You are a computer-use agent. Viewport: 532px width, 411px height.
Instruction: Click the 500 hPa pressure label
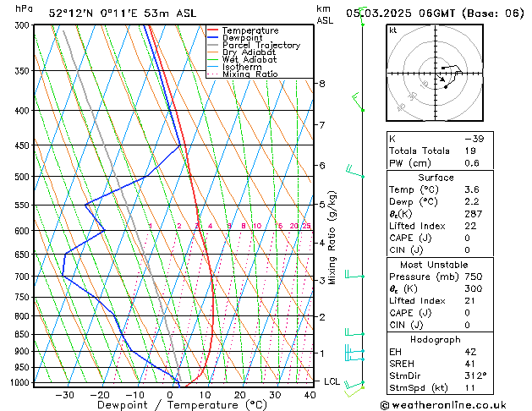pyautogui.click(x=24, y=177)
